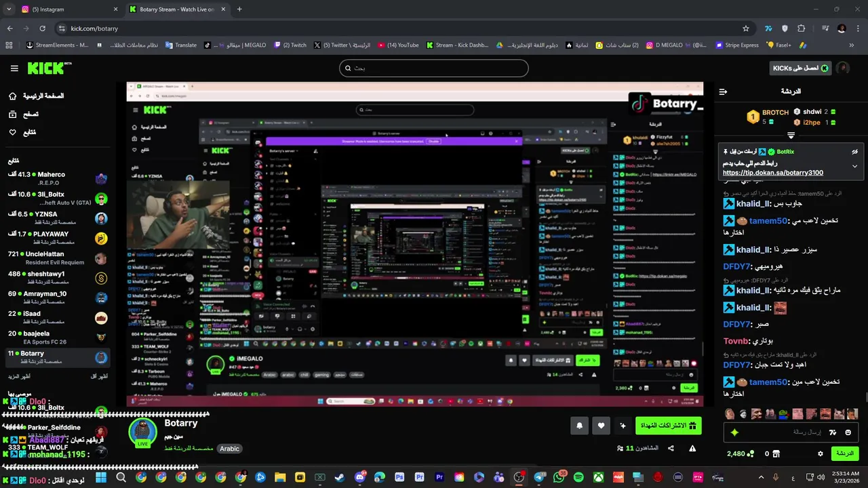Click the report warning triangle icon

(692, 448)
